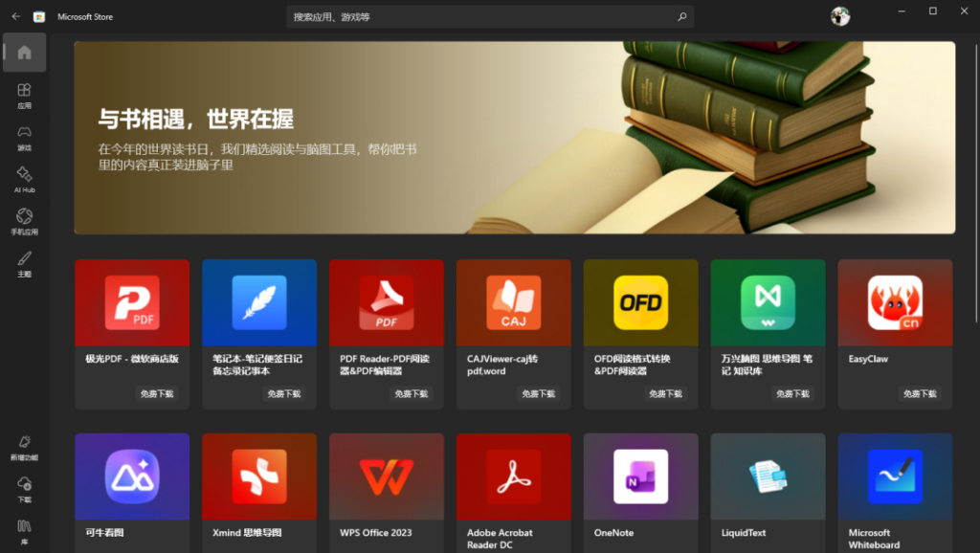Open the user profile avatar
Screen dimensions: 980x553
(840, 16)
